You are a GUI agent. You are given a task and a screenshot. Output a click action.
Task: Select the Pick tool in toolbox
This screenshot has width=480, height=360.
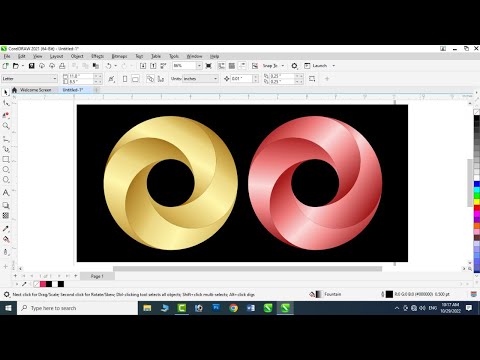[6, 92]
